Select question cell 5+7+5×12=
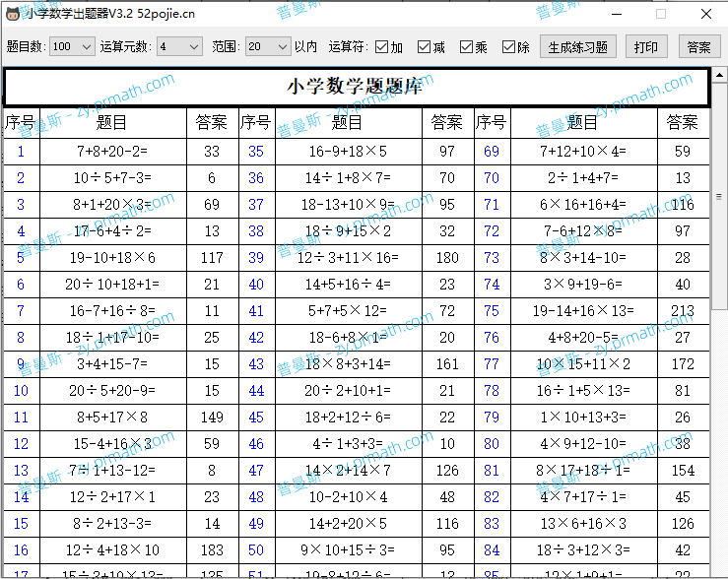Screen dimensions: 728x579 (348, 311)
